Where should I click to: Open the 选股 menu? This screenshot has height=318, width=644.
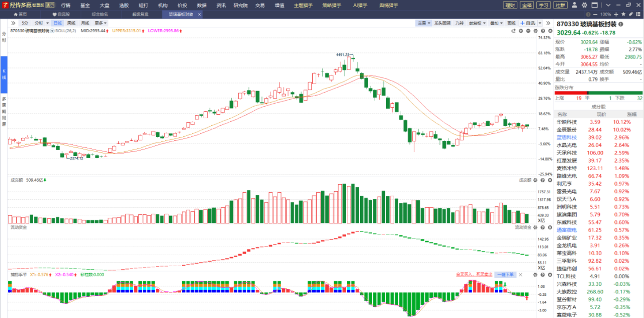click(x=124, y=5)
